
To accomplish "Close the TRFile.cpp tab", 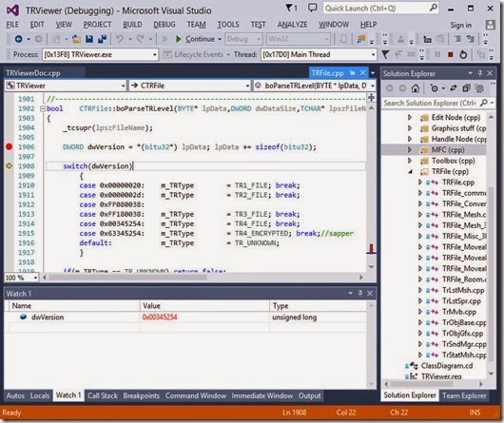I will [x=362, y=73].
